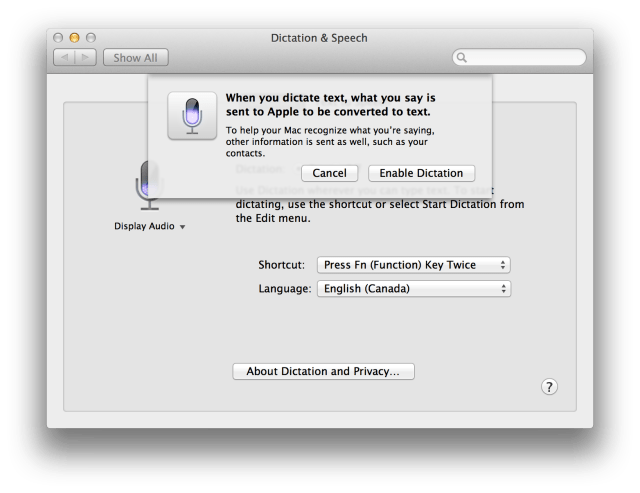Open the Language dropdown set to English (Canada)
Viewport: 640px width, 493px height.
click(x=413, y=289)
